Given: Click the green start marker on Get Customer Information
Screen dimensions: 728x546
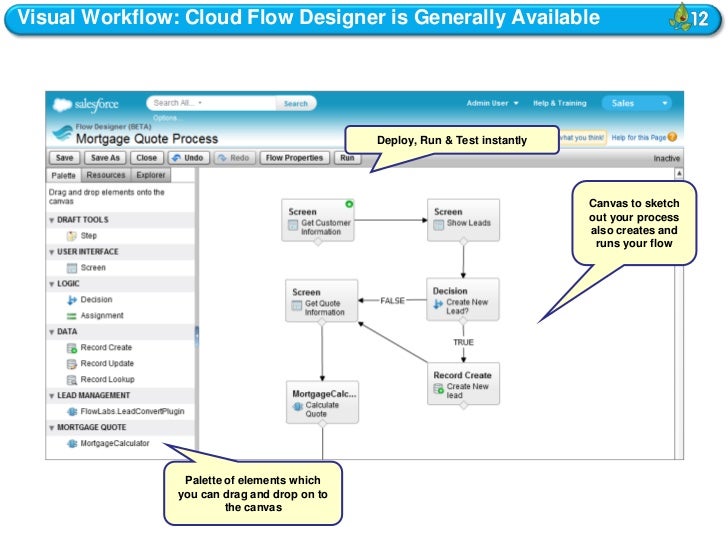Looking at the screenshot, I should [x=349, y=204].
